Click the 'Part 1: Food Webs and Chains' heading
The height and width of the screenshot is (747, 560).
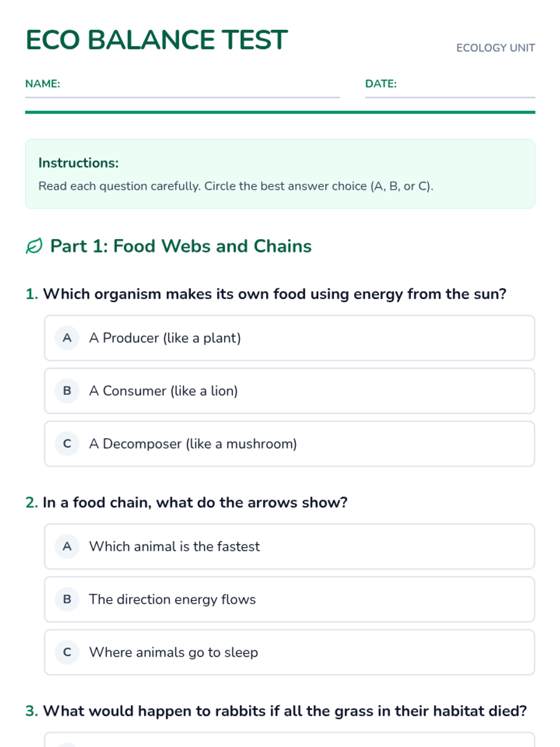coord(181,246)
